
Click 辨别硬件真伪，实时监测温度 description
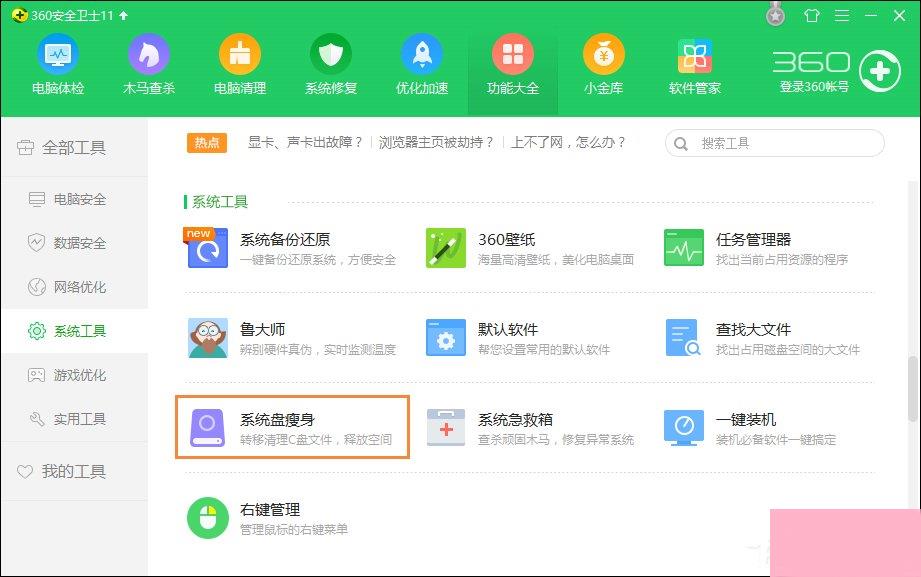[x=318, y=350]
